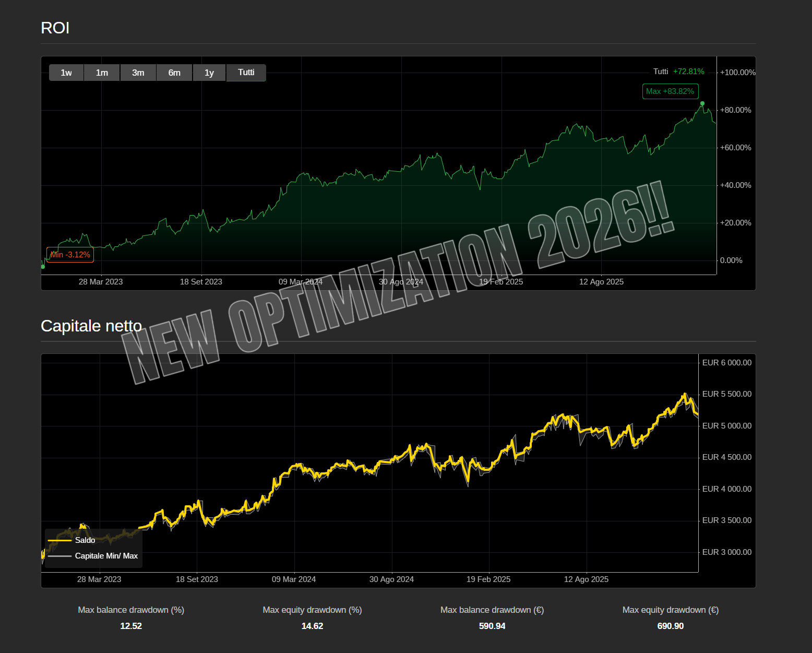
Task: Click the Max equity drawdown (€) value 690.90
Action: [670, 626]
